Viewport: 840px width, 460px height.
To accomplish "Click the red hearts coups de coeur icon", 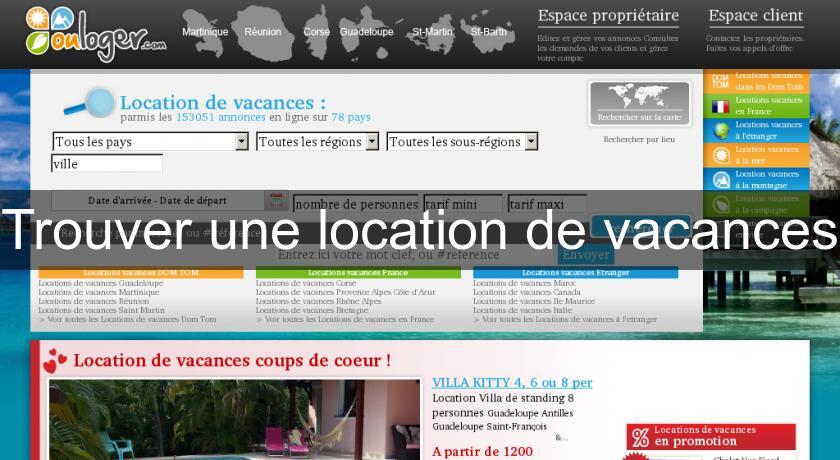I will click(55, 360).
